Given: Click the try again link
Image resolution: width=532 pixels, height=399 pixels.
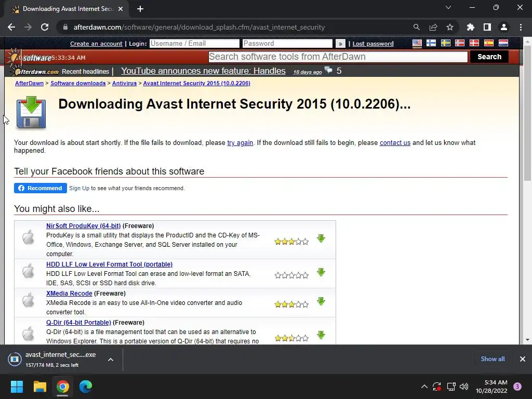Looking at the screenshot, I should pyautogui.click(x=240, y=143).
